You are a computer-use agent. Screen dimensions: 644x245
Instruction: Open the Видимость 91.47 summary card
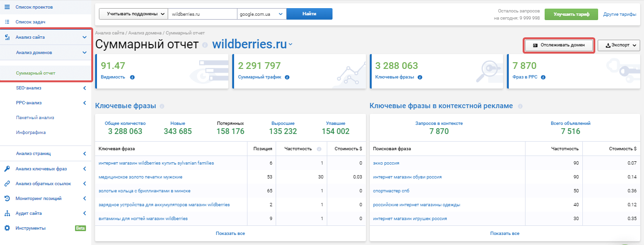coord(161,71)
